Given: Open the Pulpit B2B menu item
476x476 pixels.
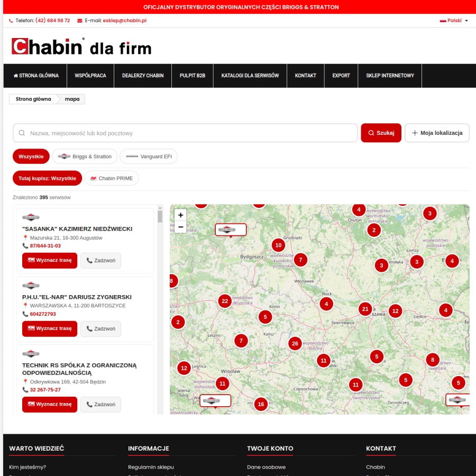Looking at the screenshot, I should pyautogui.click(x=193, y=76).
